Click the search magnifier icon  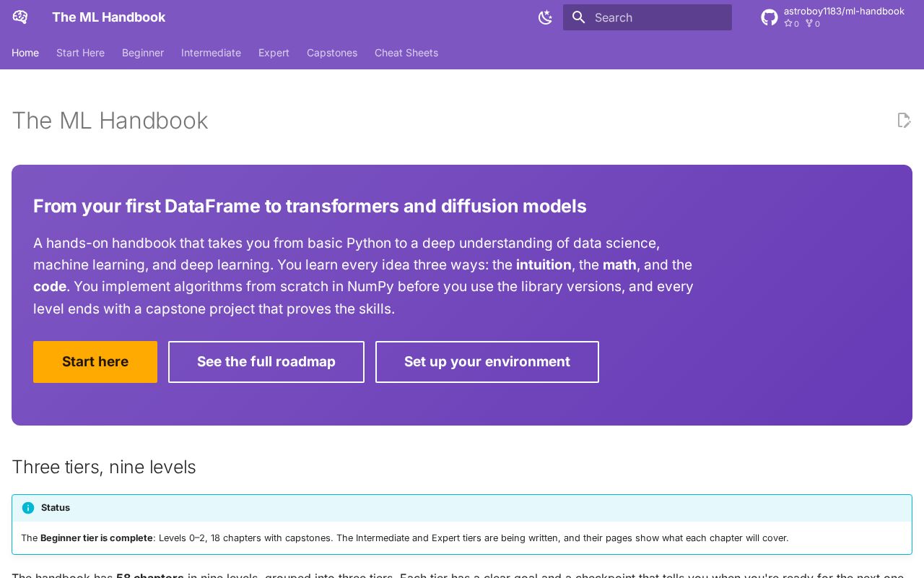[578, 17]
